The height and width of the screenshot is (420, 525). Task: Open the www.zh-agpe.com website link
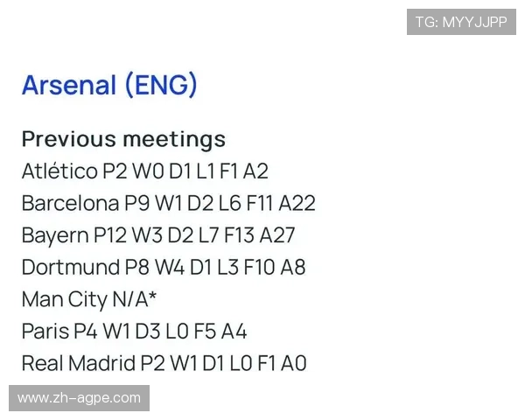(79, 398)
